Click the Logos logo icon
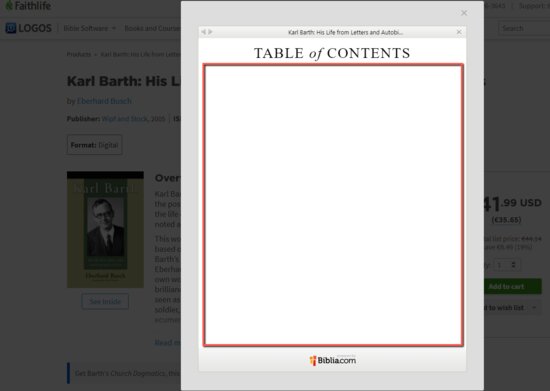The height and width of the screenshot is (391, 550). click(x=11, y=28)
